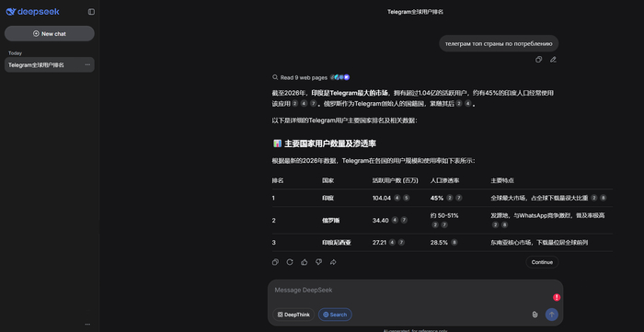Share the response with arrow icon
The height and width of the screenshot is (332, 644).
pyautogui.click(x=333, y=262)
